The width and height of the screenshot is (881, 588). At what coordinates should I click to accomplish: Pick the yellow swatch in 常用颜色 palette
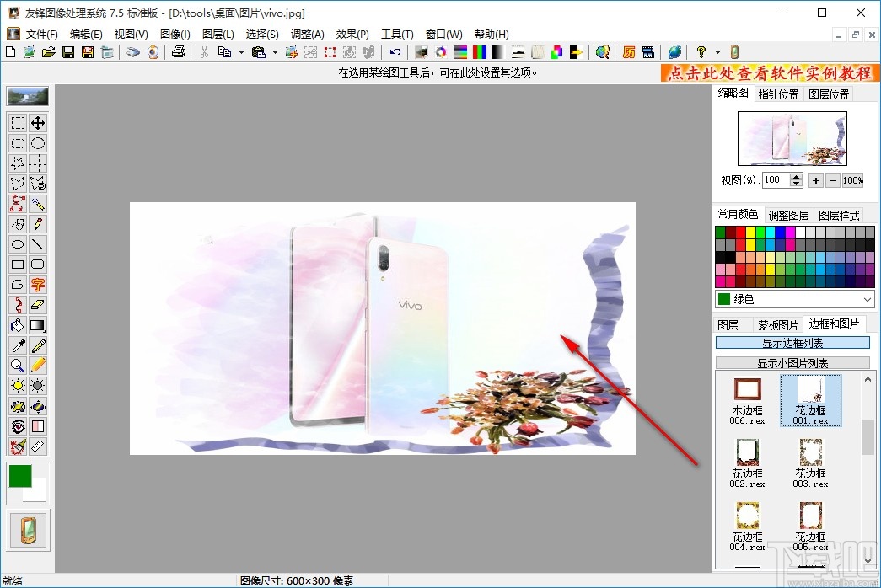point(750,233)
